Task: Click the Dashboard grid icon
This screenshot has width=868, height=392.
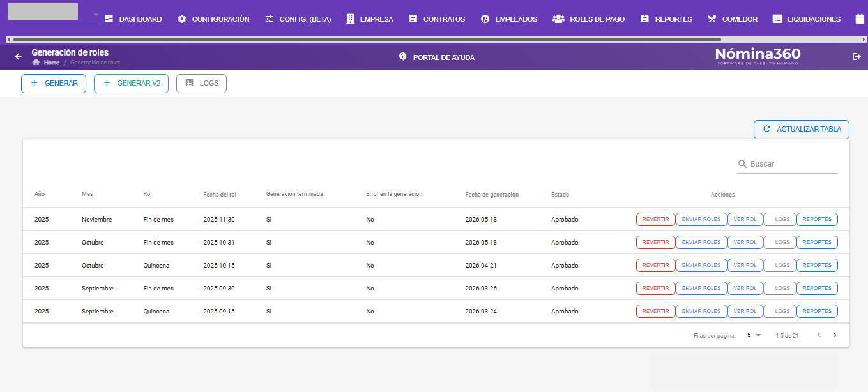Action: 109,19
